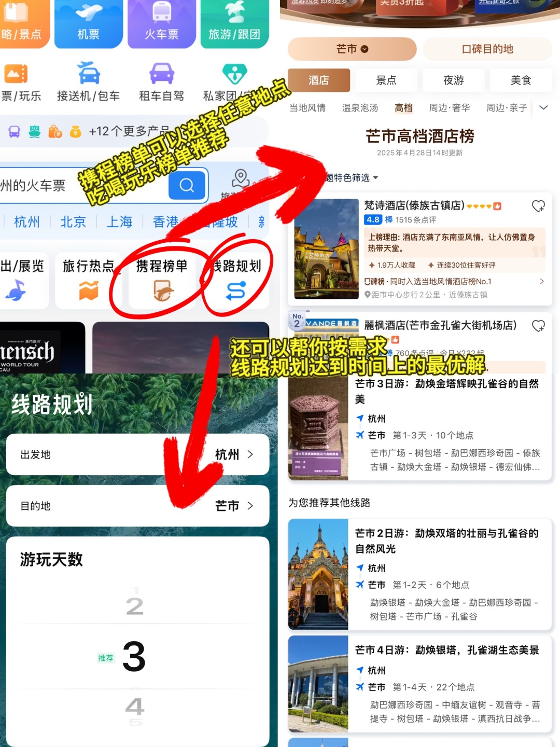Expand more sub-filters chevron

(x=544, y=108)
